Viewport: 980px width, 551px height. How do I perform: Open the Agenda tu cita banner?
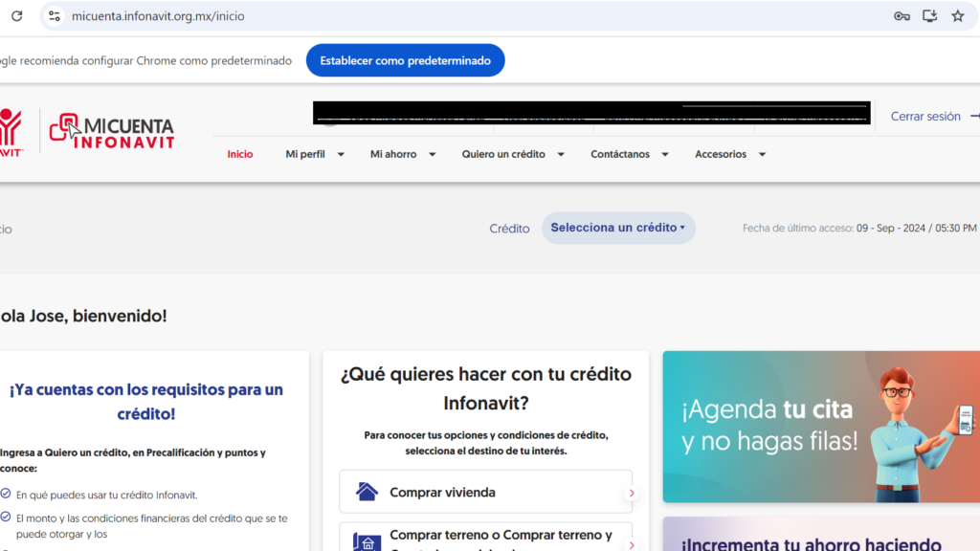[821, 427]
